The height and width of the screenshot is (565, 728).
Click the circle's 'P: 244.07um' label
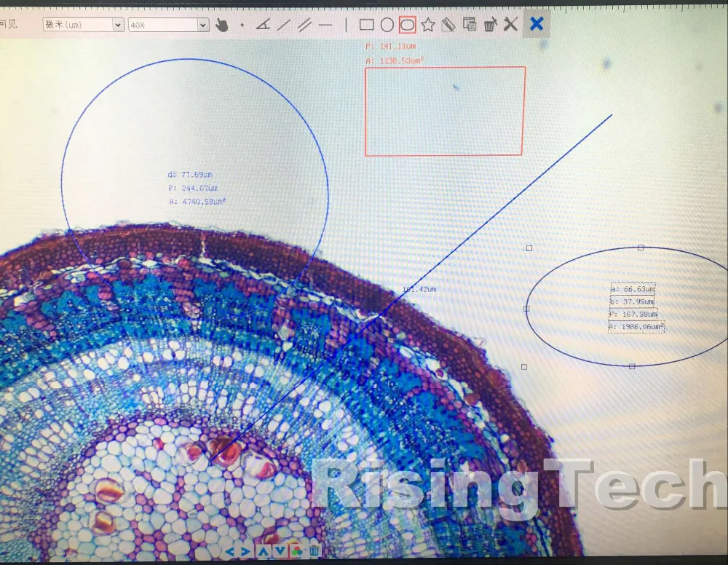pyautogui.click(x=193, y=188)
